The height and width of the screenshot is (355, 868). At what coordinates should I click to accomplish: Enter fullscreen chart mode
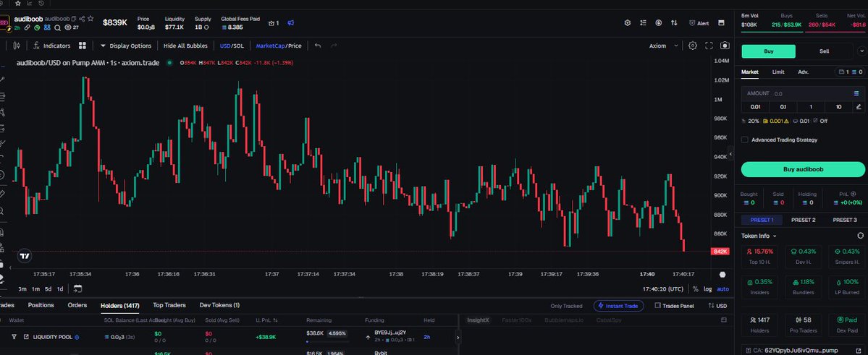(709, 46)
